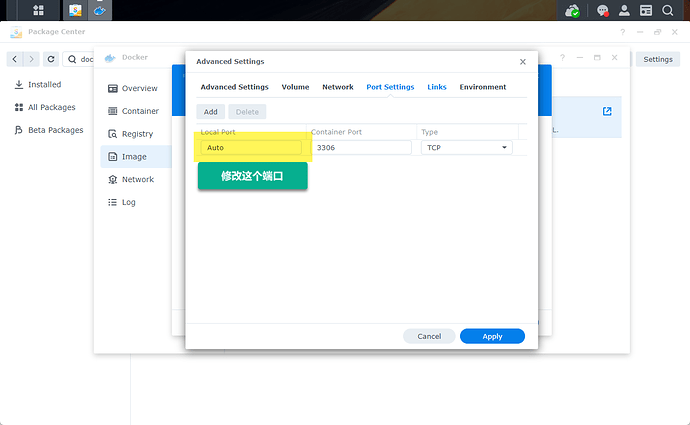Click Container Port field 3306

(361, 147)
